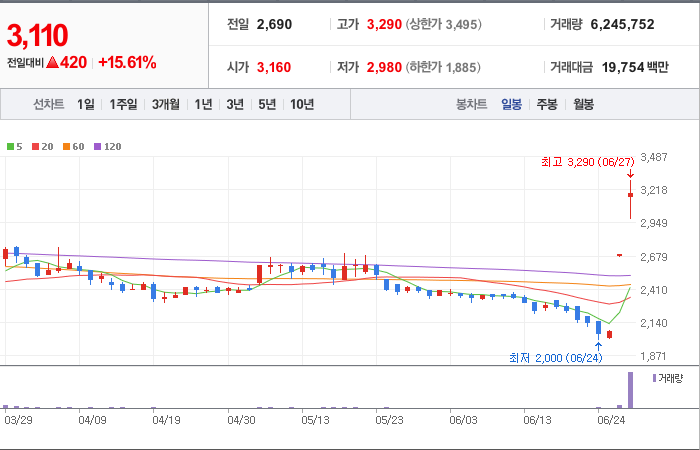Screen dimensions: 700x450
Task: Click the 04/09 date axis label
Action: tap(92, 421)
